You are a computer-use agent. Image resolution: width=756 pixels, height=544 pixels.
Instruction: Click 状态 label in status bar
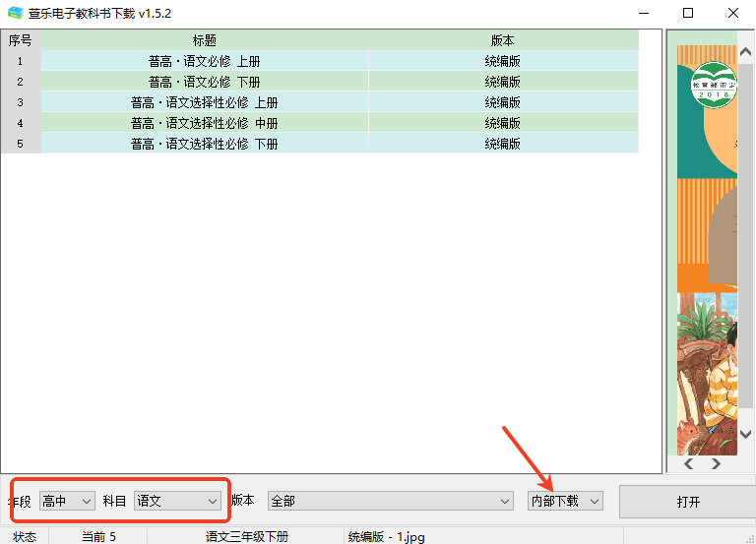[25, 537]
